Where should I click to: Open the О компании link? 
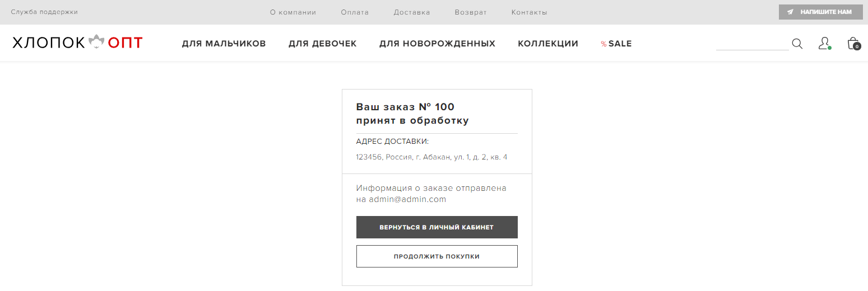pos(293,12)
